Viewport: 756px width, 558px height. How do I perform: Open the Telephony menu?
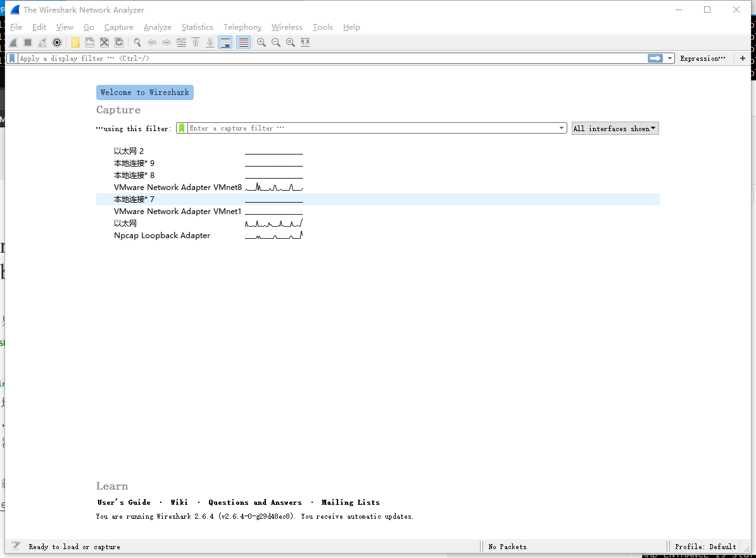click(x=243, y=27)
